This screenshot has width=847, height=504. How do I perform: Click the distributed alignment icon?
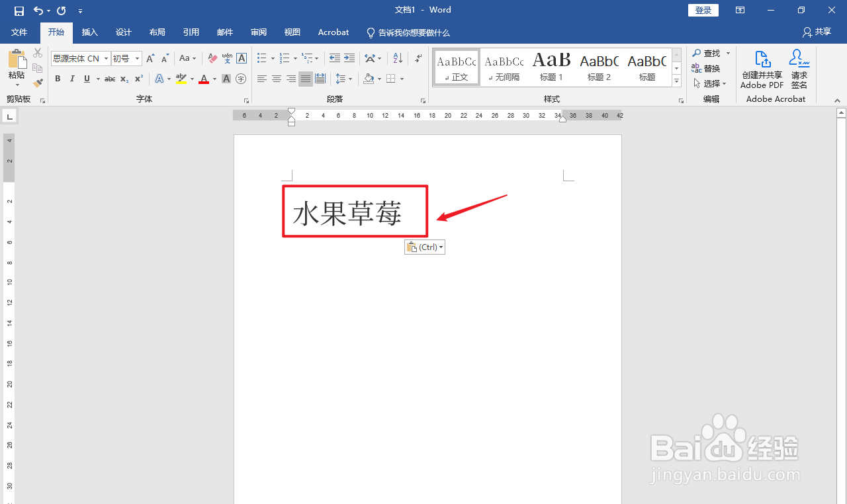[x=320, y=79]
